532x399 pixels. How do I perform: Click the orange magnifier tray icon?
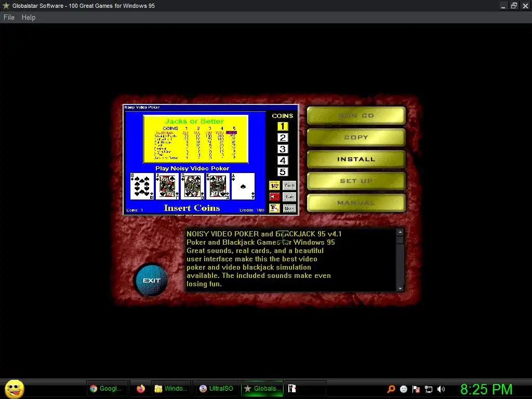pos(391,389)
